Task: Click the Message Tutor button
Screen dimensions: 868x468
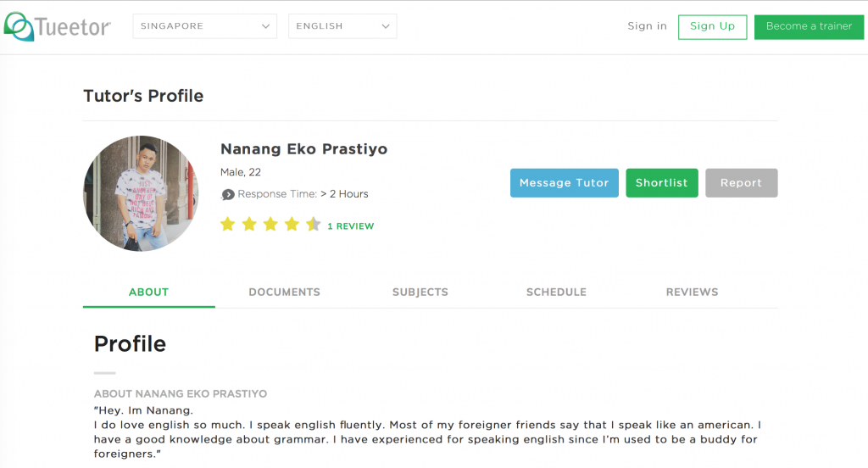Action: click(564, 183)
